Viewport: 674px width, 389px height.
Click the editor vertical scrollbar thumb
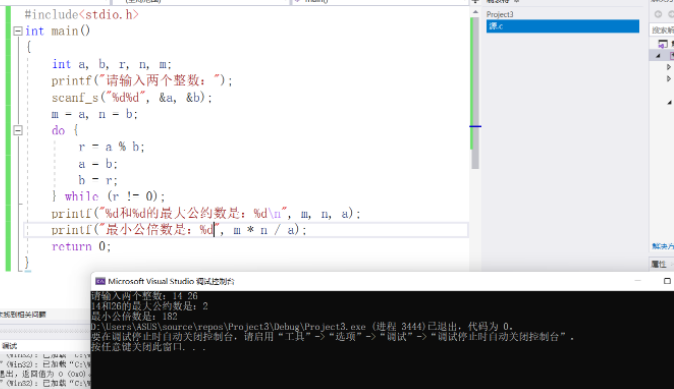[x=475, y=93]
